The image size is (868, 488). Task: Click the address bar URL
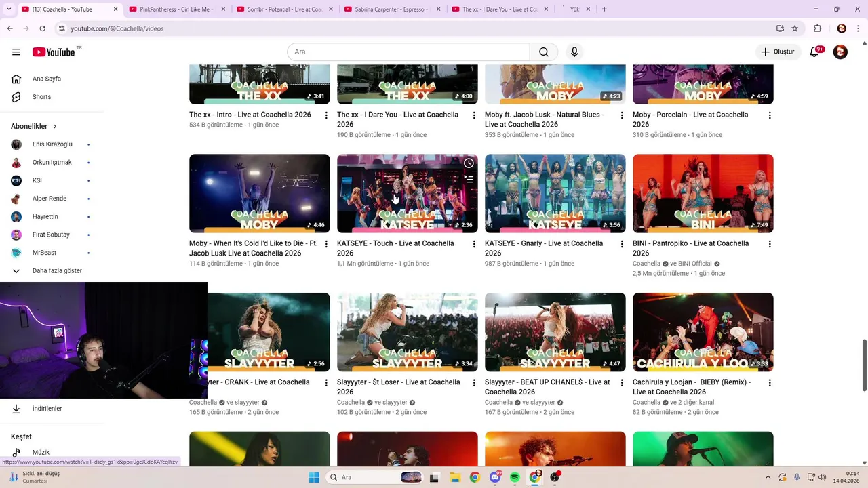coord(117,28)
